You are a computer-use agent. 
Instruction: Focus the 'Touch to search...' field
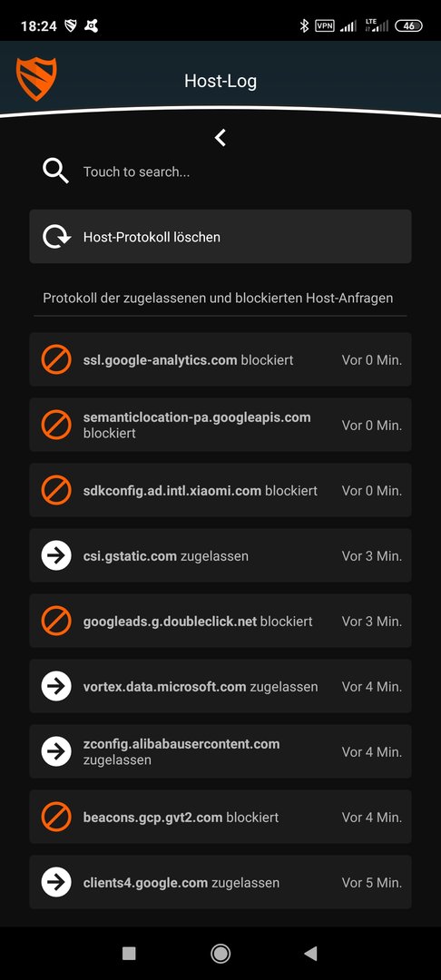[x=220, y=171]
